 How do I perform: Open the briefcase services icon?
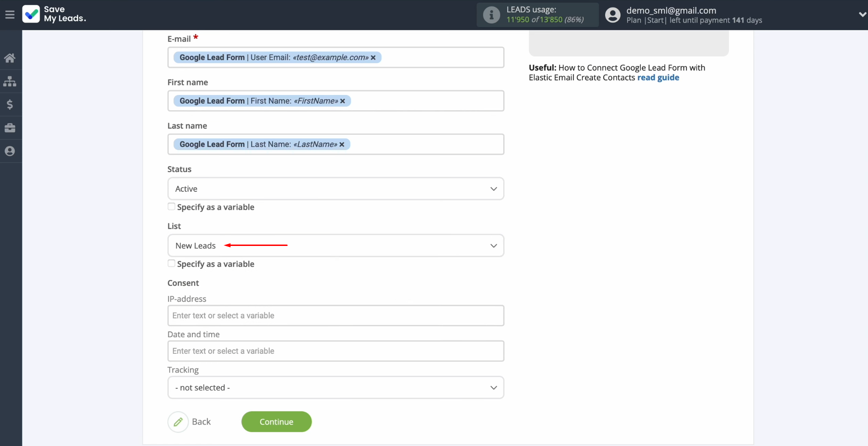click(10, 128)
